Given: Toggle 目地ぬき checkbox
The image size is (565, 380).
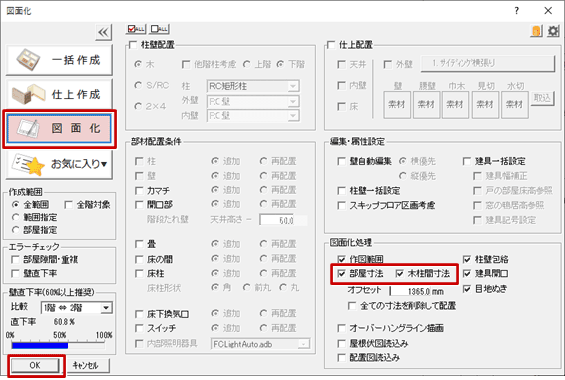Looking at the screenshot, I should pyautogui.click(x=467, y=289).
